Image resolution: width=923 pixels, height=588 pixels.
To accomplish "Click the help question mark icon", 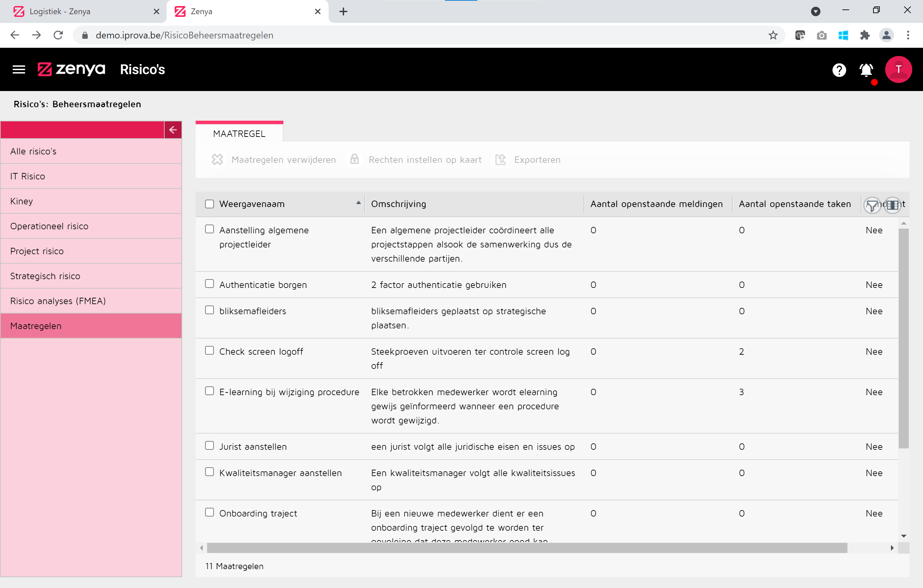I will [x=839, y=70].
